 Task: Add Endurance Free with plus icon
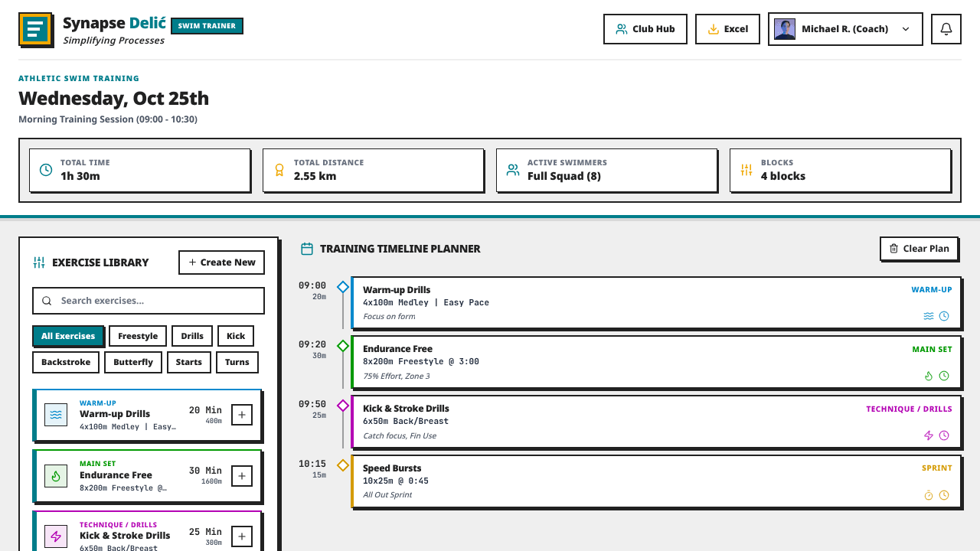[242, 476]
